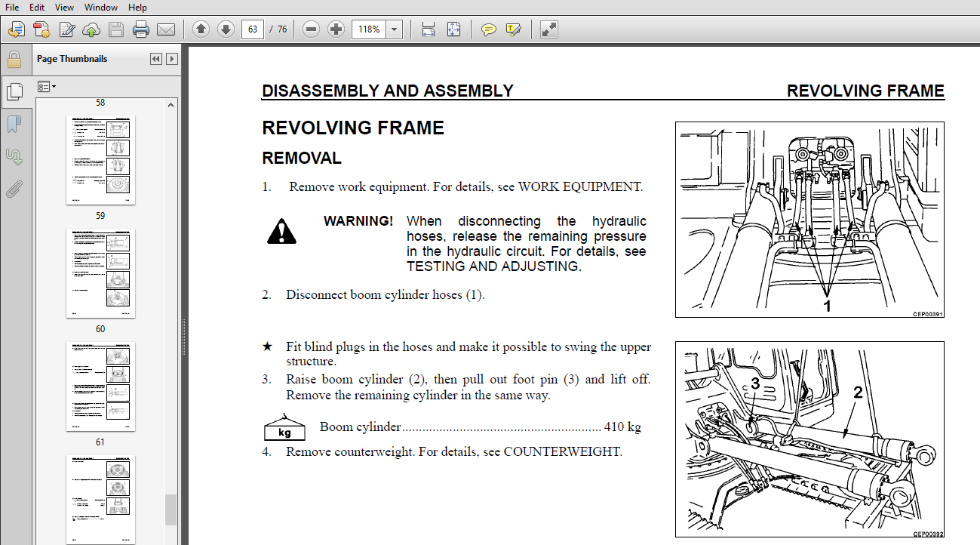Viewport: 980px width, 545px height.
Task: Open the Window menu
Action: [101, 7]
